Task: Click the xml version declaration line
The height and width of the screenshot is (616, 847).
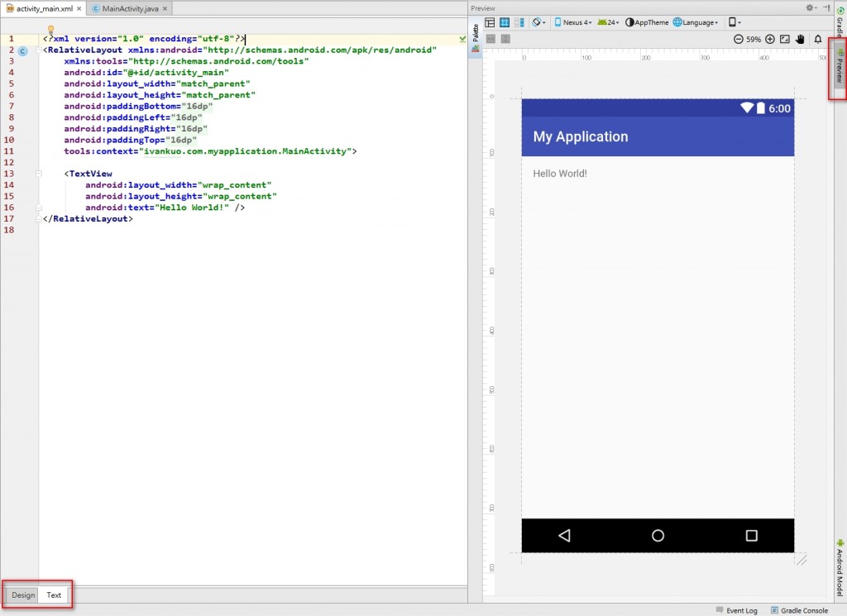Action: point(144,39)
